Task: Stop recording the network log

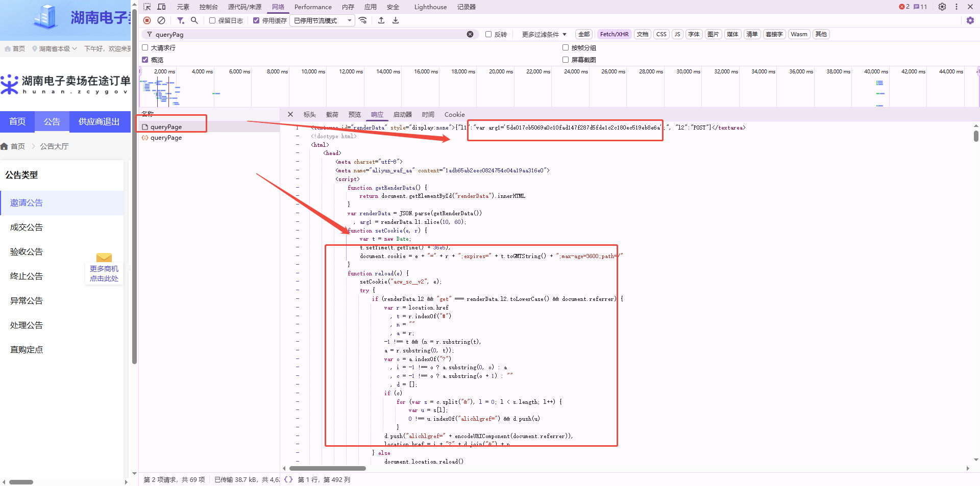Action: coord(147,20)
